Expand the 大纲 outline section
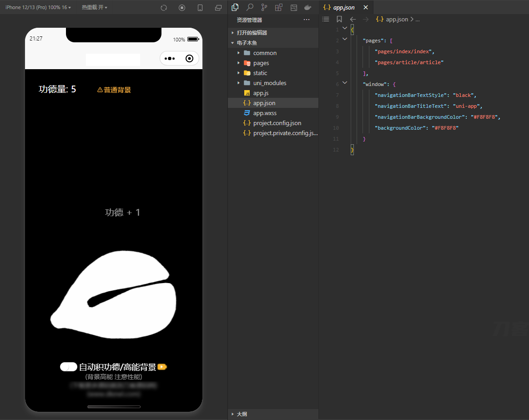The width and height of the screenshot is (529, 420). pyautogui.click(x=273, y=414)
